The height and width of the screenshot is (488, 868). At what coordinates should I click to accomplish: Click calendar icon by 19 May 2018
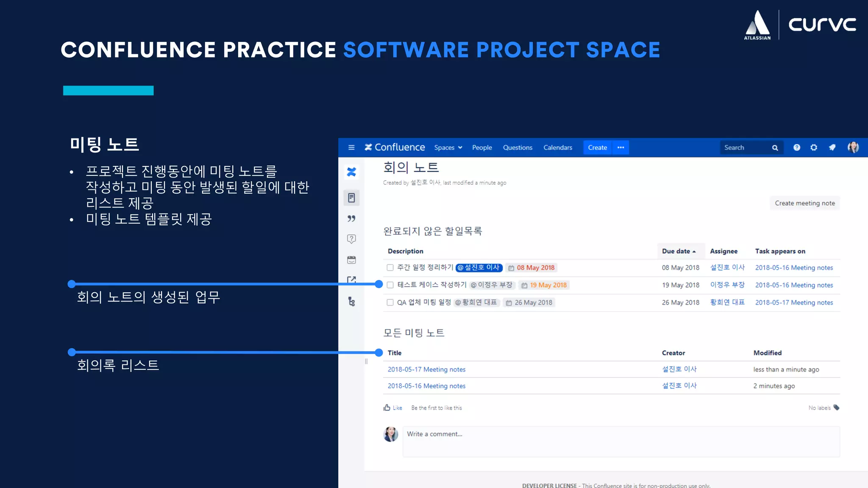[524, 286]
